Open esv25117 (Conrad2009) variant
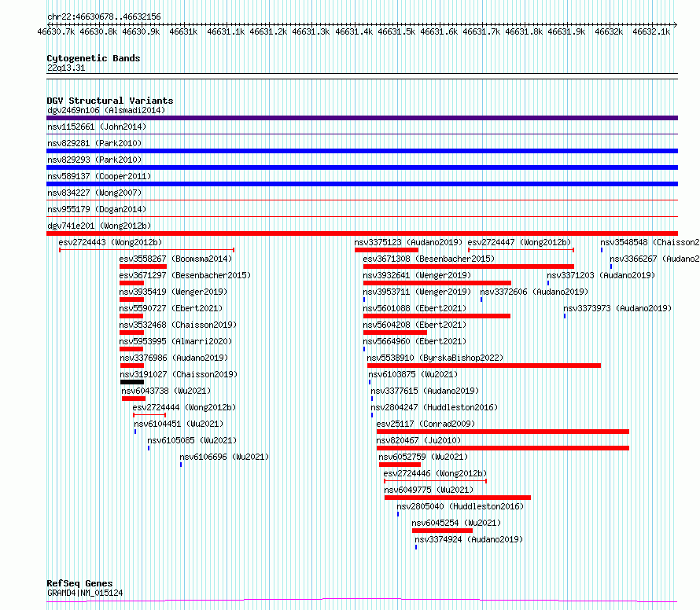Screen dimensions: 700x610 (x=426, y=424)
